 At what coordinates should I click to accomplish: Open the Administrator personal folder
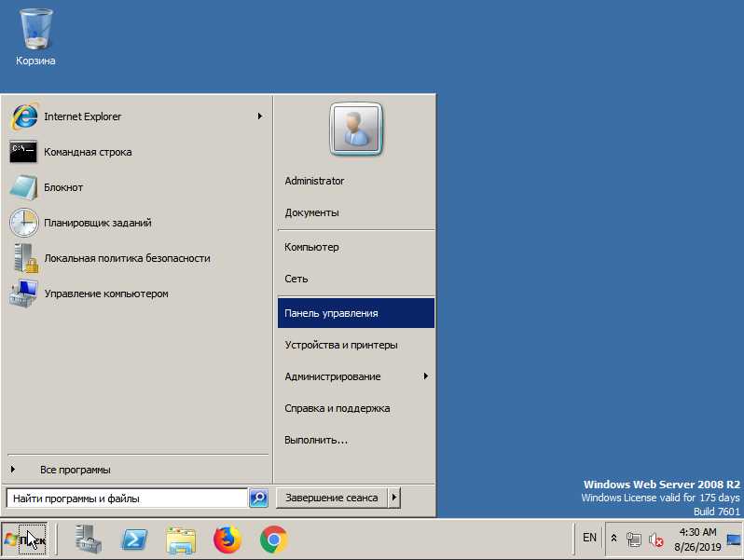click(356, 181)
